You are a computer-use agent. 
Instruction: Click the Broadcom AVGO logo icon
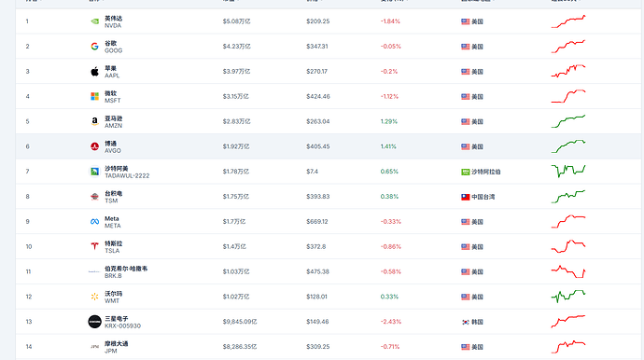click(94, 146)
